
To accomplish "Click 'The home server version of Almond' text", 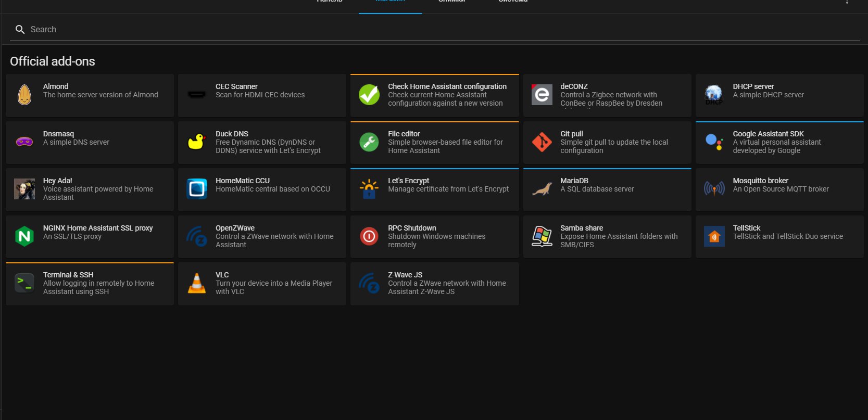I will (x=100, y=95).
